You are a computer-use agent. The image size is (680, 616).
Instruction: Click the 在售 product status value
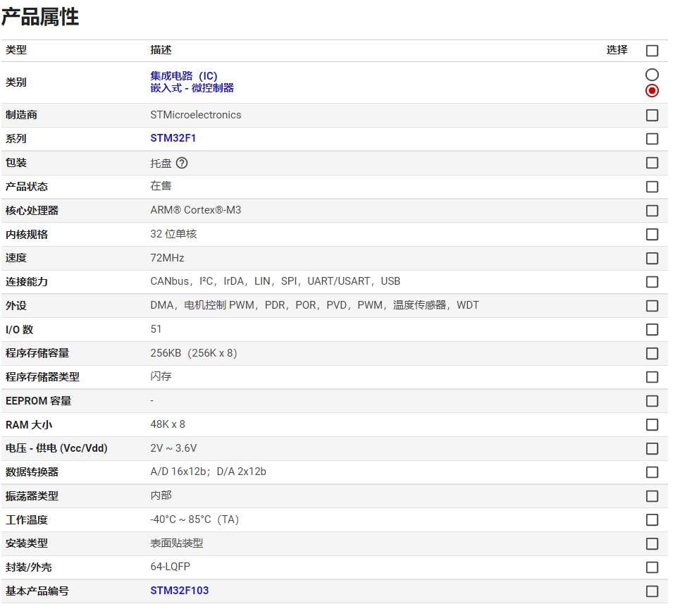[161, 186]
